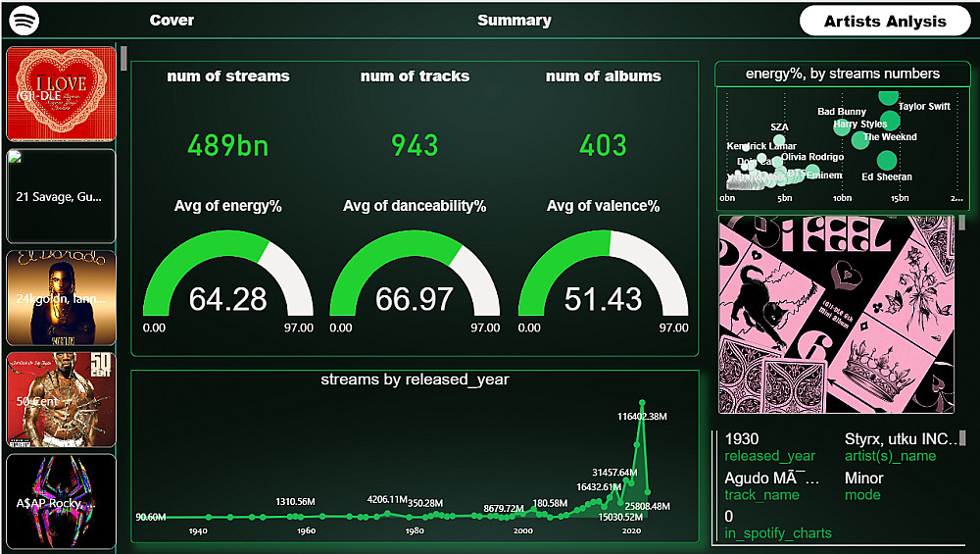This screenshot has height=554, width=980.
Task: Select the A$AP Rocky artist thumbnail
Action: [61, 501]
